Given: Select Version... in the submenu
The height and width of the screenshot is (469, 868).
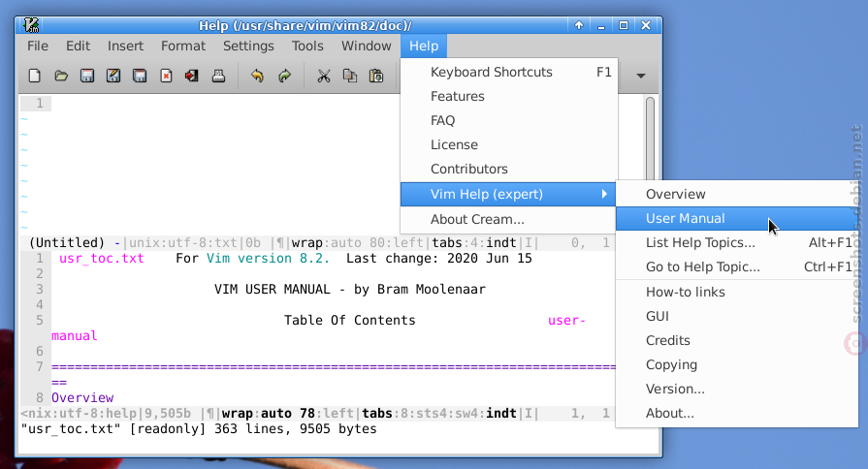Looking at the screenshot, I should click(737, 390).
